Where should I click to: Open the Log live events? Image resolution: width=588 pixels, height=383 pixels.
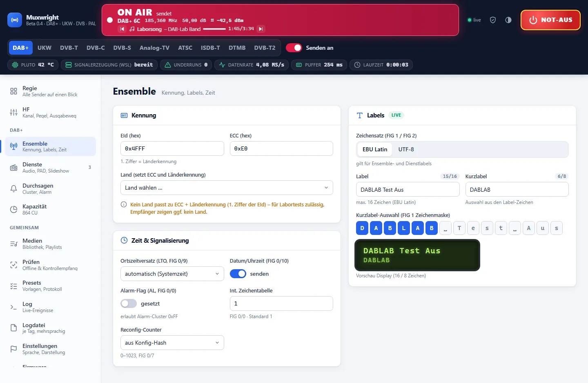pos(50,307)
